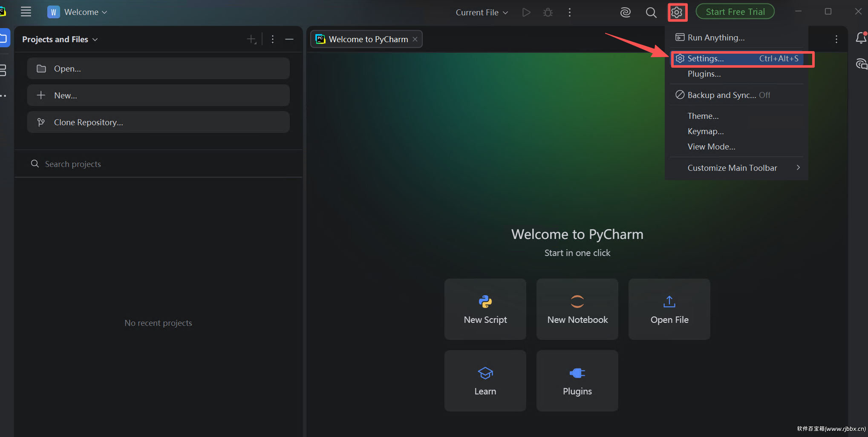Click the plug icon on Plugins card
Viewport: 868px width, 437px height.
click(577, 373)
